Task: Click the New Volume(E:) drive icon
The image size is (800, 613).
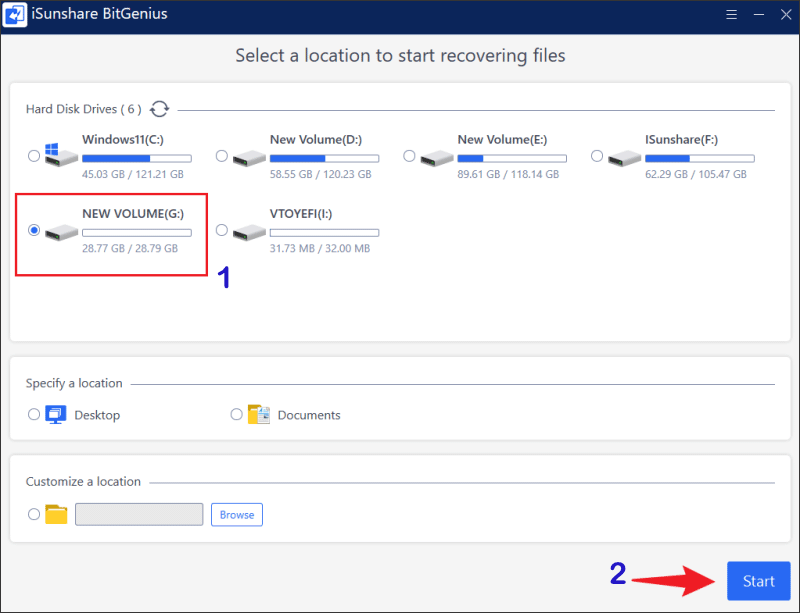Action: pyautogui.click(x=437, y=156)
